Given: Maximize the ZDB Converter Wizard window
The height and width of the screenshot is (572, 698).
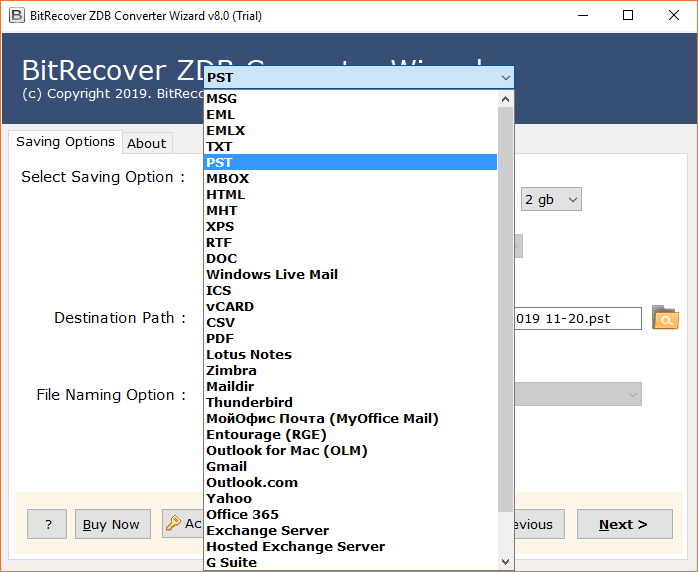Looking at the screenshot, I should tap(628, 16).
